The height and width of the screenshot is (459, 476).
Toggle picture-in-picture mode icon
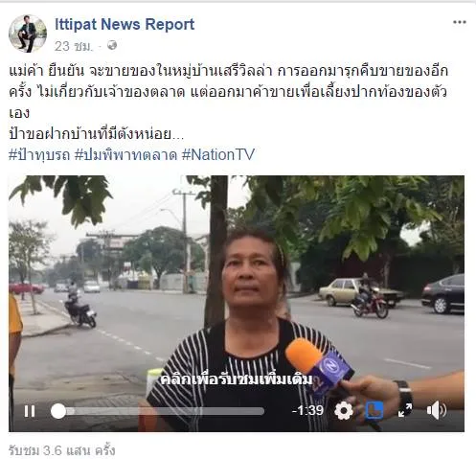374,410
